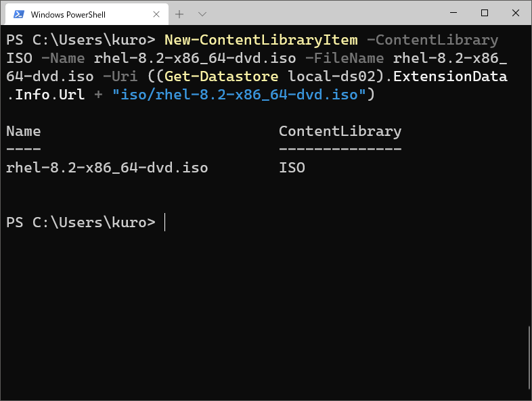Select the Windows PowerShell tab title

tap(68, 14)
